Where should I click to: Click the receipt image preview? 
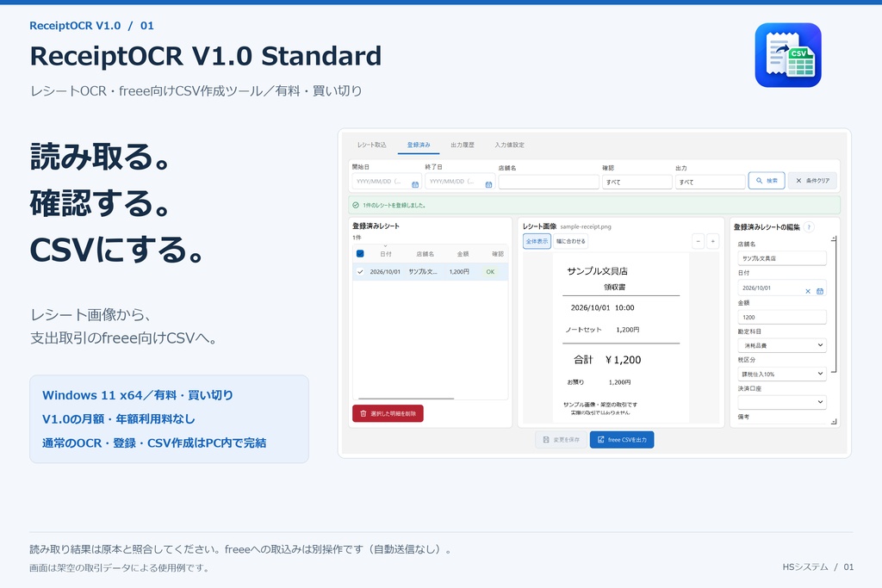point(620,337)
